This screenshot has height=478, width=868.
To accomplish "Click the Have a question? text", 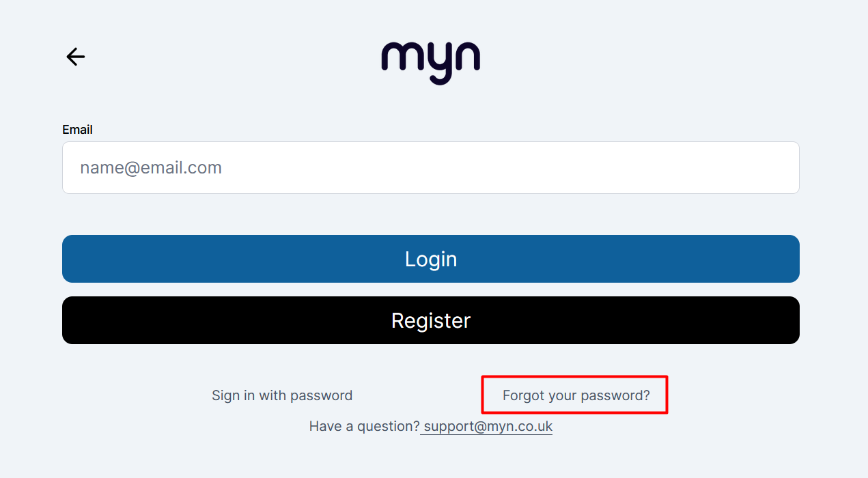I will tap(364, 426).
